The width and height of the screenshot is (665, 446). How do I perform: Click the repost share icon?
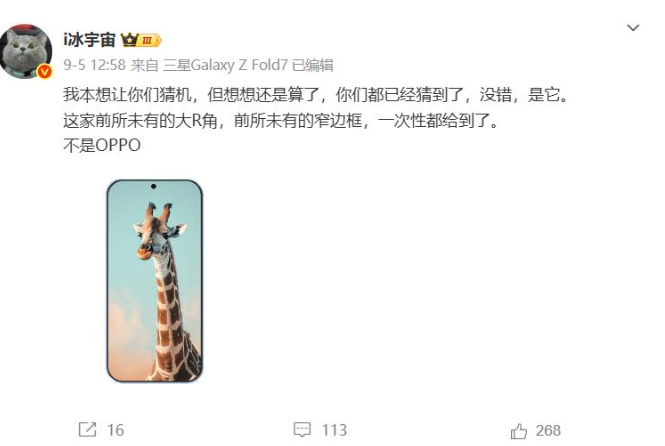(x=88, y=430)
